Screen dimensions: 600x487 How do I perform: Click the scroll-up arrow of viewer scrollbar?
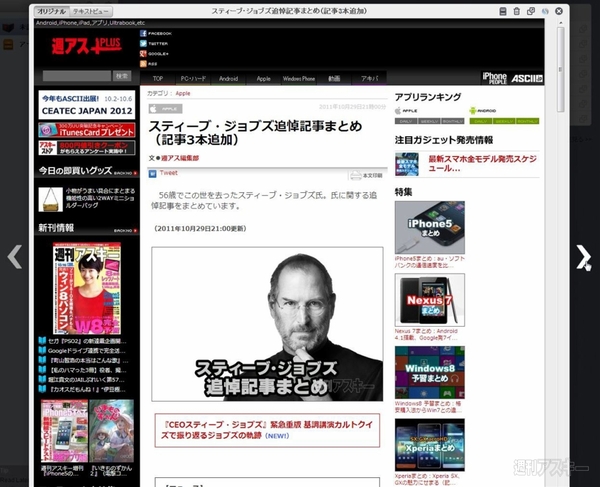tap(561, 23)
